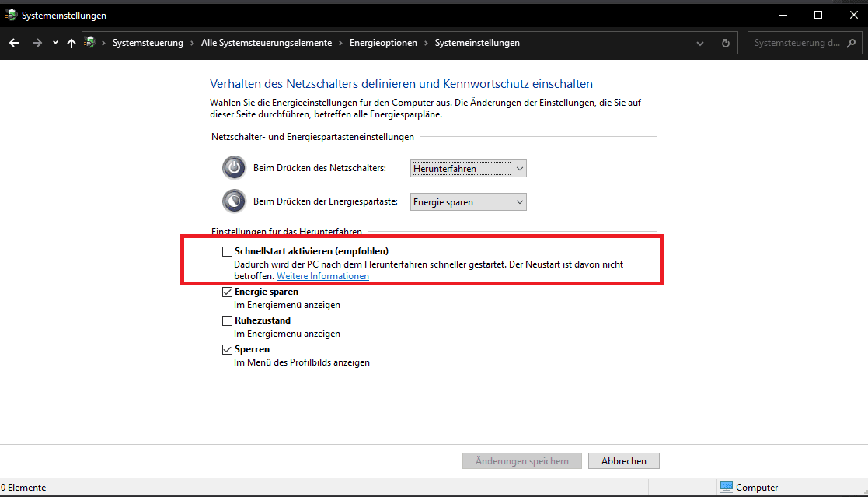The width and height of the screenshot is (868, 497).
Task: Expand chevron after Alle Systemsteuerungselemente
Action: [x=341, y=43]
